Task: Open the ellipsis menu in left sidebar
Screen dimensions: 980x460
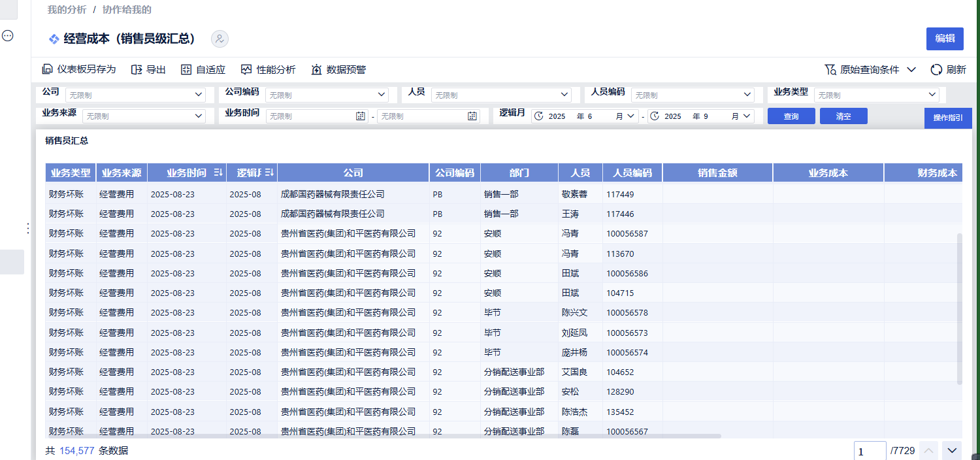Action: [x=8, y=36]
